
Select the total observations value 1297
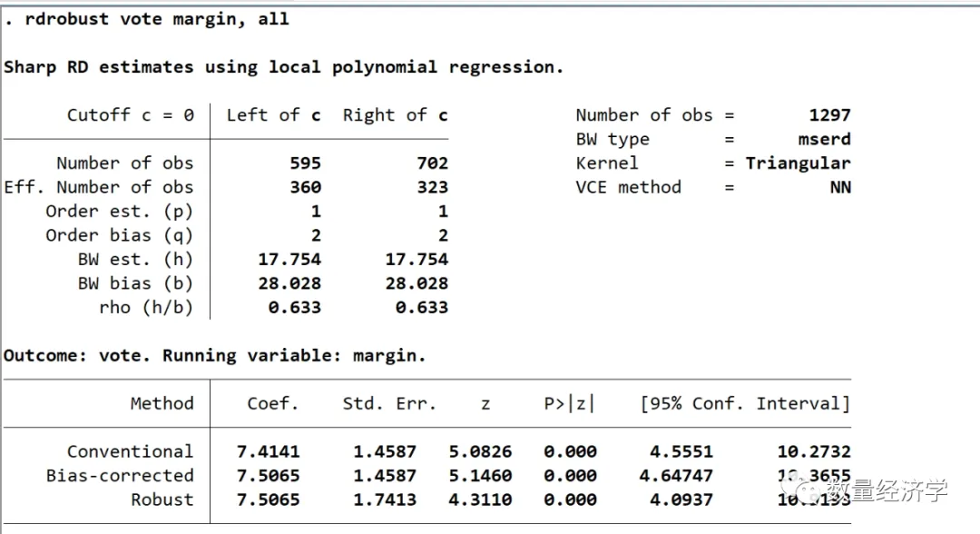[829, 115]
